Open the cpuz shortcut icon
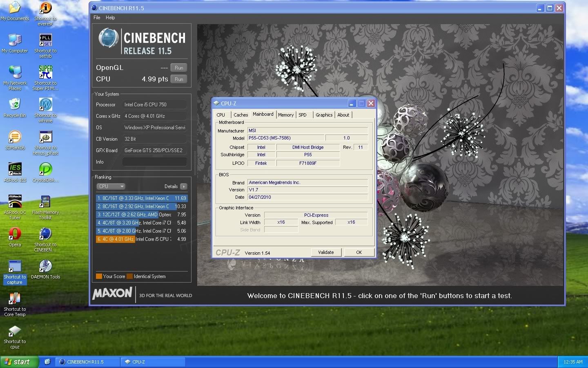This screenshot has width=588, height=368. pyautogui.click(x=15, y=330)
